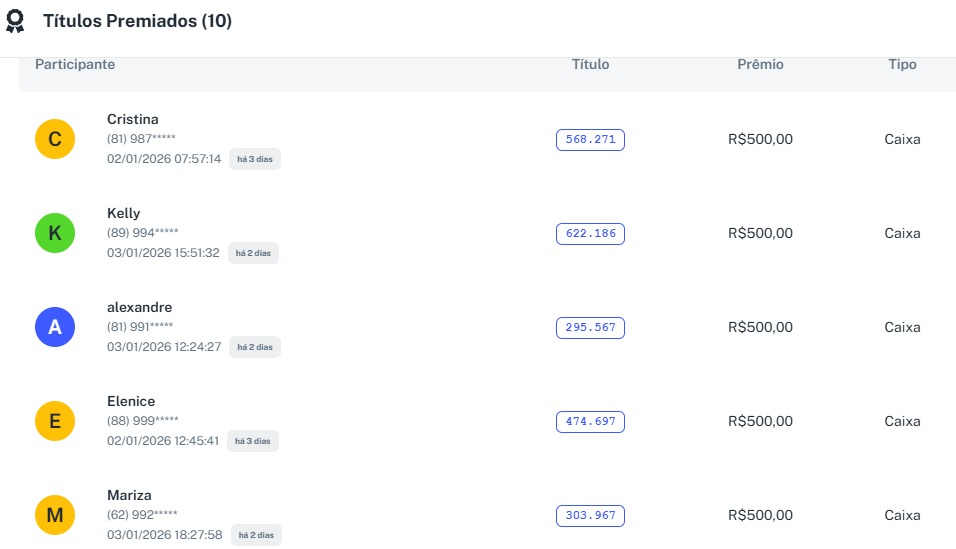Click Elenice's yellow E avatar

[55, 421]
